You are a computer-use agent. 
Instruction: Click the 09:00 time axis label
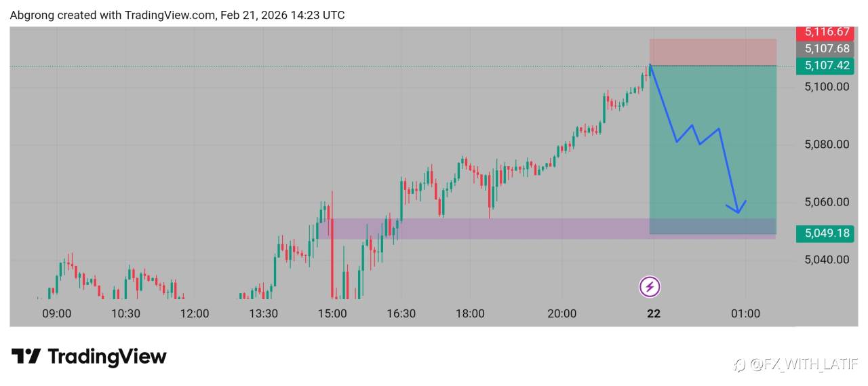[57, 313]
